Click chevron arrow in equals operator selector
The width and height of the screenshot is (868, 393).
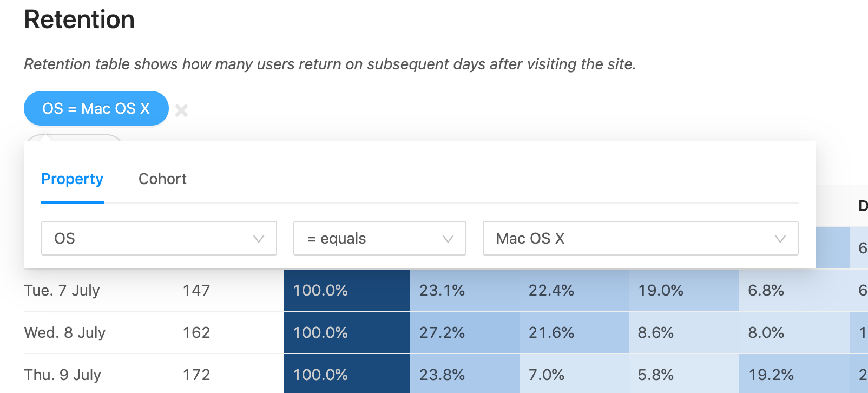(448, 239)
